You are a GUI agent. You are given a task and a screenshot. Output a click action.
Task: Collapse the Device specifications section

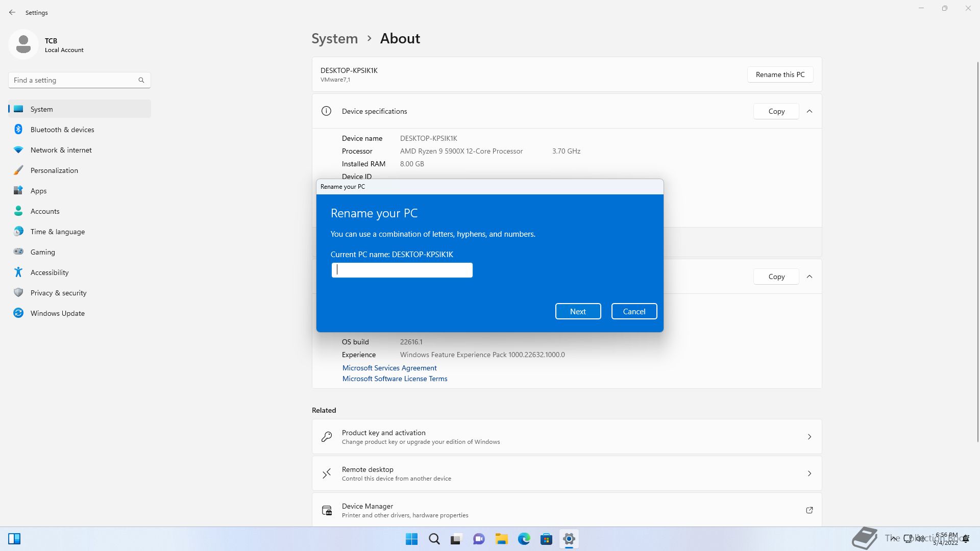809,111
